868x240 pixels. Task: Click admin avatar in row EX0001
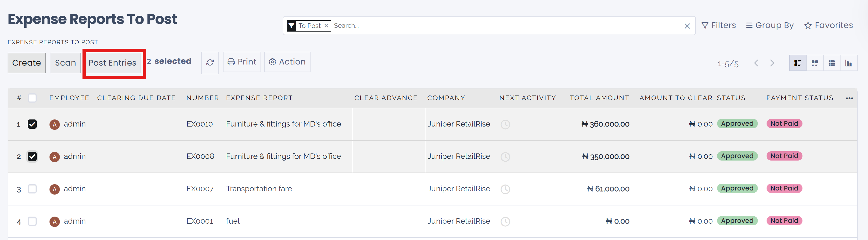[x=55, y=221]
